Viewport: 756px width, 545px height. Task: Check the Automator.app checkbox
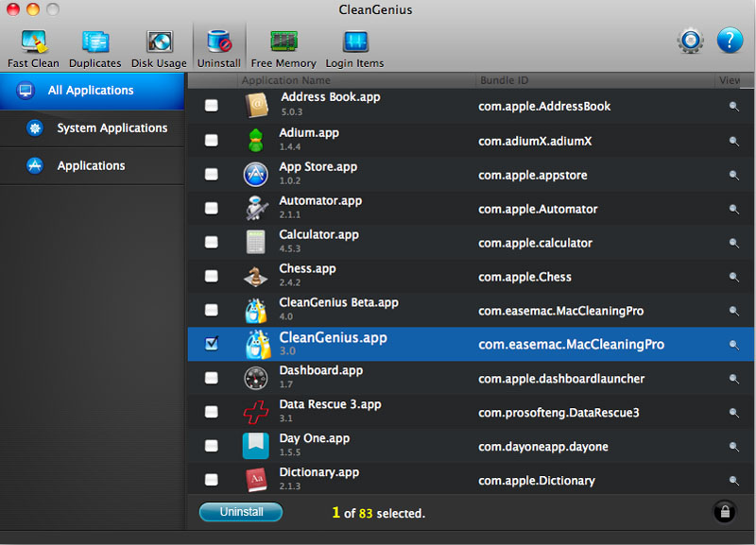pyautogui.click(x=211, y=208)
